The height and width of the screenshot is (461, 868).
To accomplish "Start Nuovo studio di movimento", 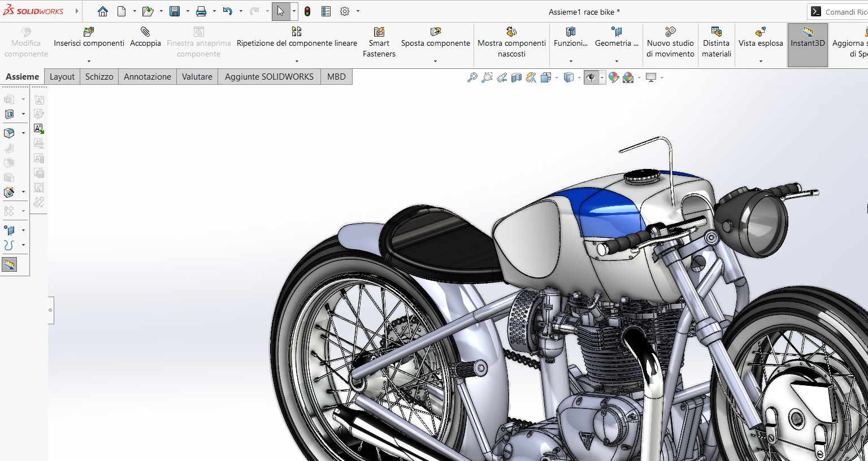I will click(670, 42).
